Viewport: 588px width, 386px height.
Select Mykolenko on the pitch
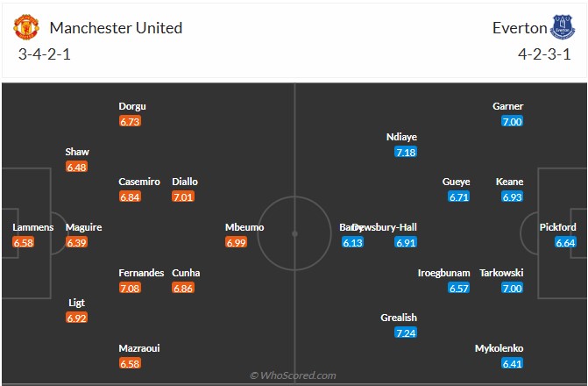498,347
